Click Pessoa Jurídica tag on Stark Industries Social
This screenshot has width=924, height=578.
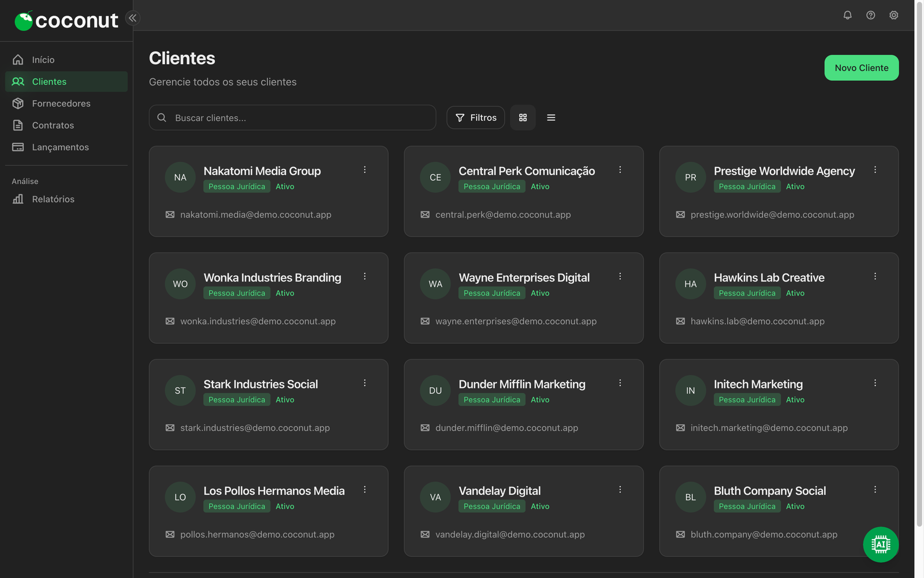point(237,399)
